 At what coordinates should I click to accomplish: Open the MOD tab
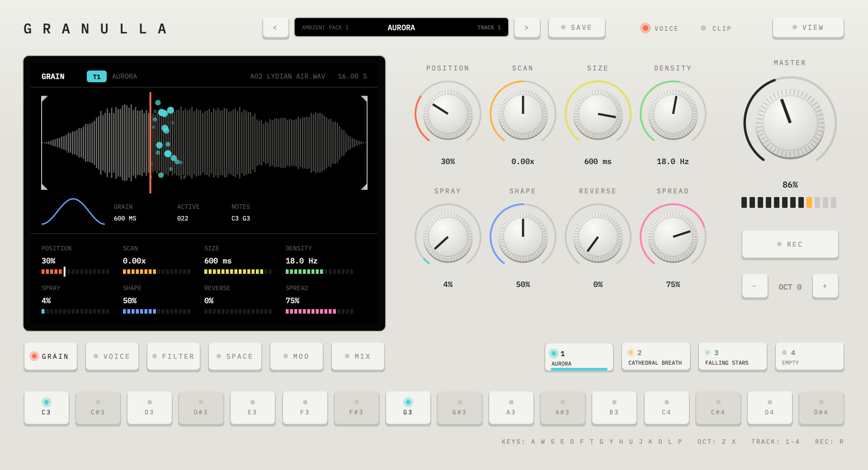tap(297, 357)
